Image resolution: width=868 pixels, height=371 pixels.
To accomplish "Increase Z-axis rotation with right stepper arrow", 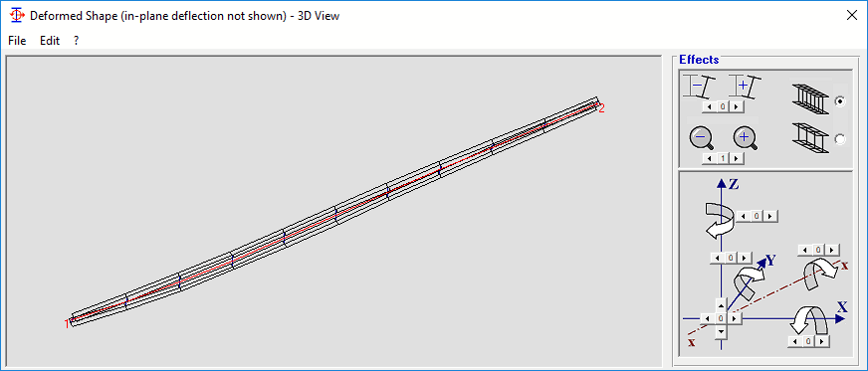I will pos(771,216).
